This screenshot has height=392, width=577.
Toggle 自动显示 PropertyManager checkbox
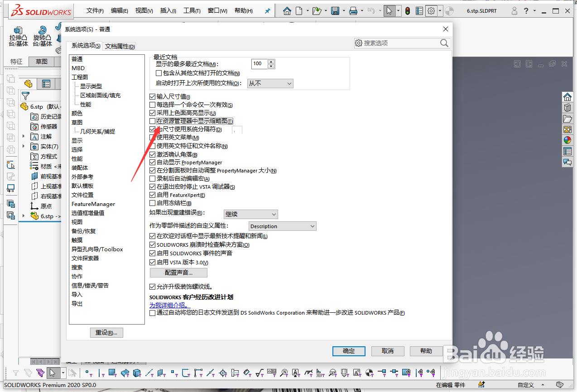pos(153,162)
